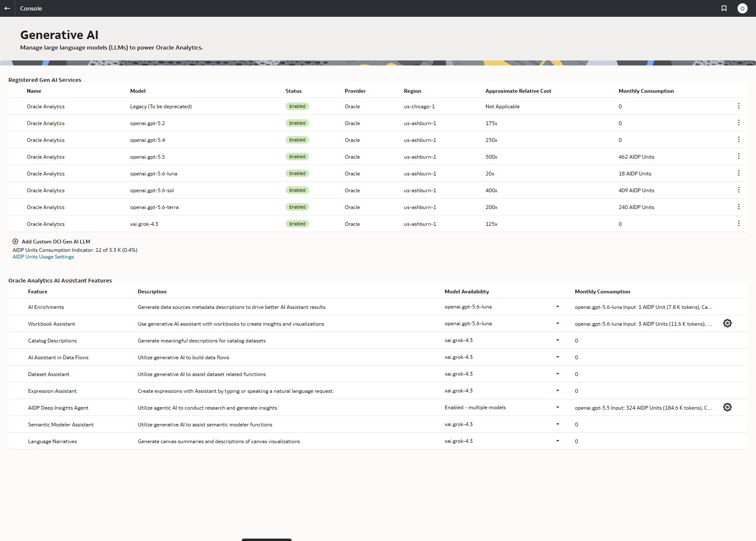Open actions menu for openai.gpt-5.6-terra row
756x541 pixels.
pos(739,207)
